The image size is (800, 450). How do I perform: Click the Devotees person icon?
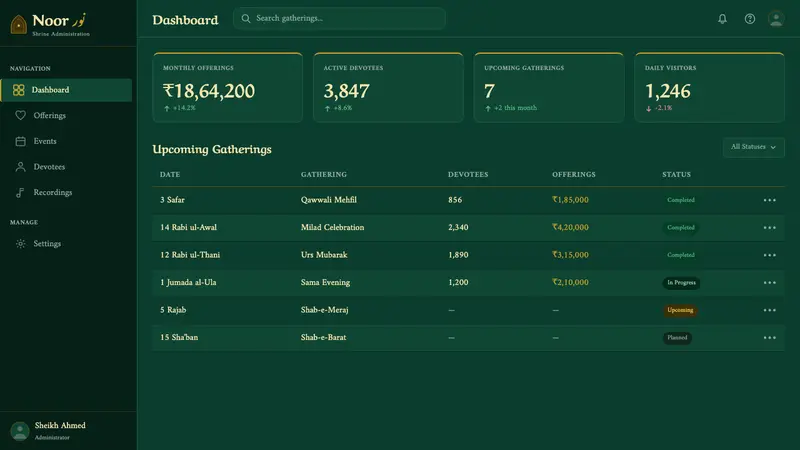pos(20,167)
